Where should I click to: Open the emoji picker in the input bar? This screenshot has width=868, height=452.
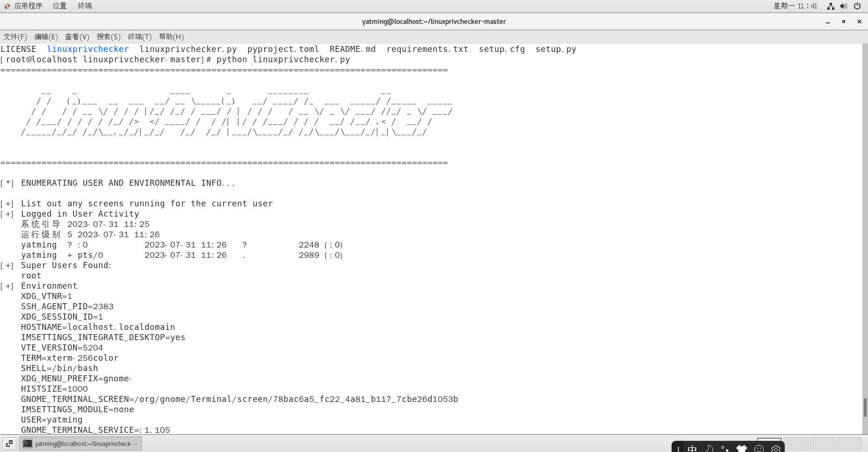pyautogui.click(x=759, y=448)
